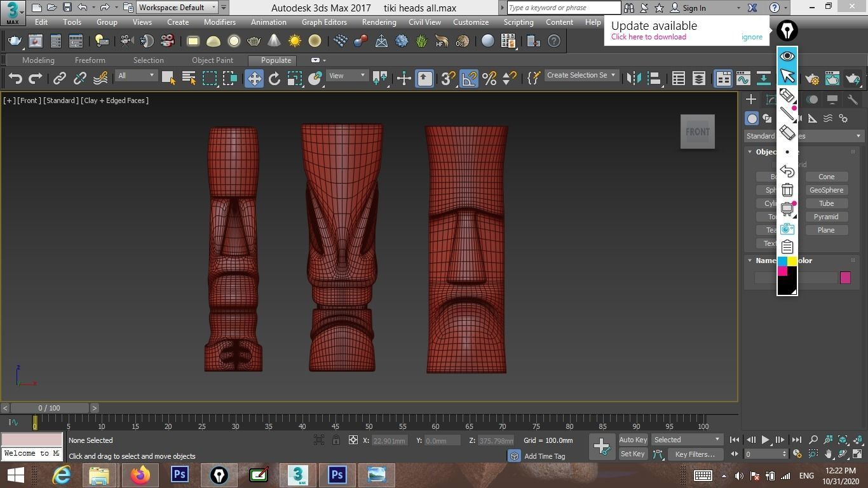This screenshot has height=488, width=868.
Task: Select the Geometry category circle icon
Action: [x=752, y=119]
